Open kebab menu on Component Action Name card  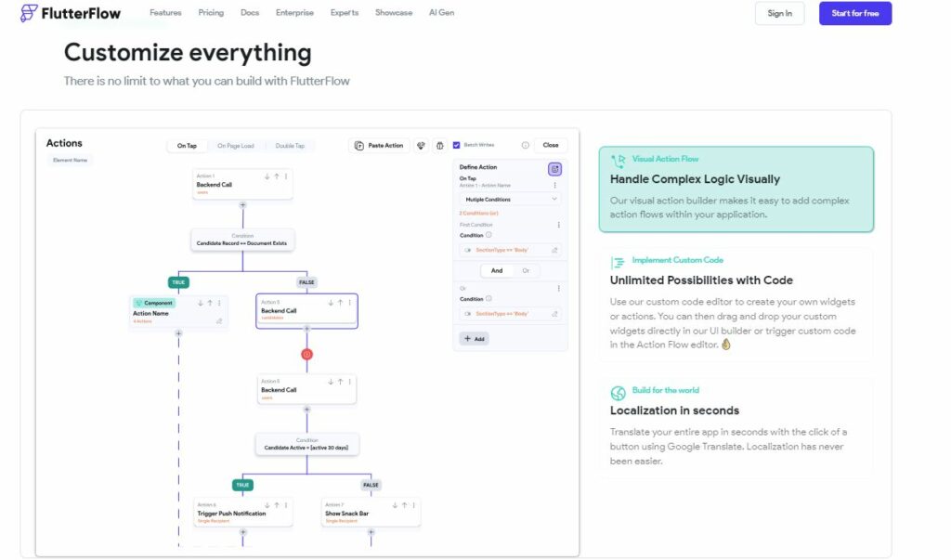pos(219,303)
